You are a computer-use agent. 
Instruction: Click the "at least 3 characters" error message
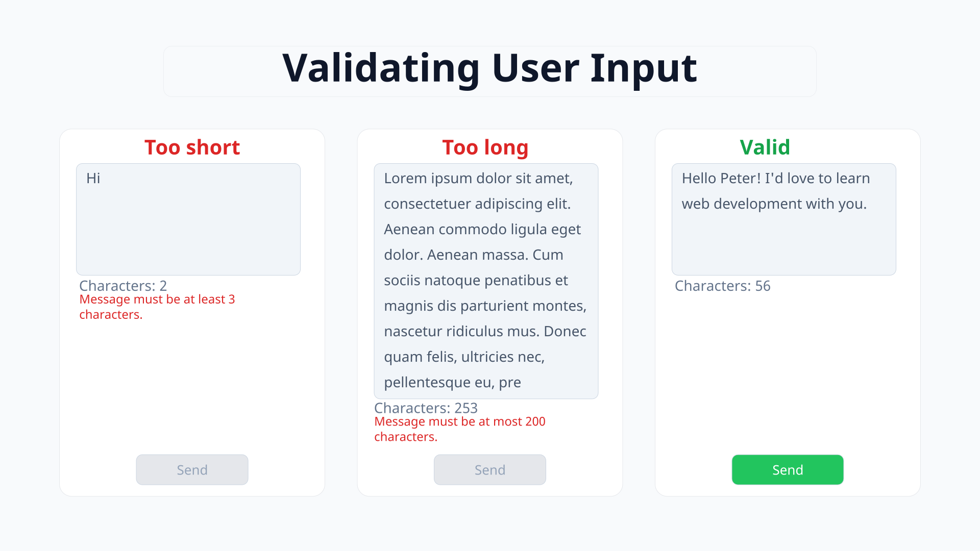tap(157, 307)
